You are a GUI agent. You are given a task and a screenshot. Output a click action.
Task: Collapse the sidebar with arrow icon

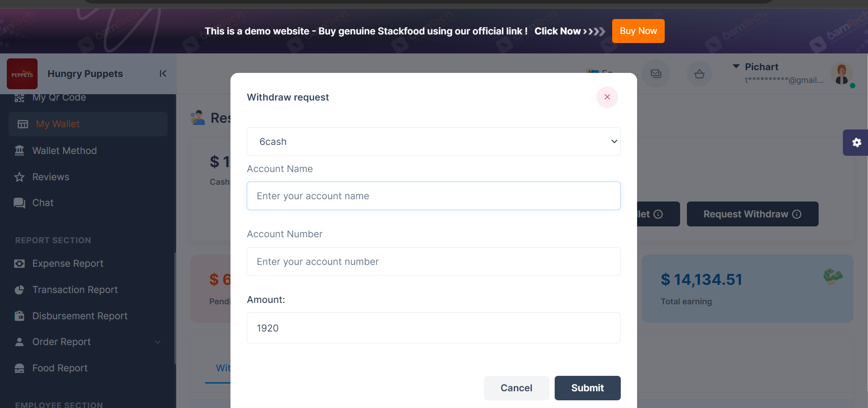point(163,74)
